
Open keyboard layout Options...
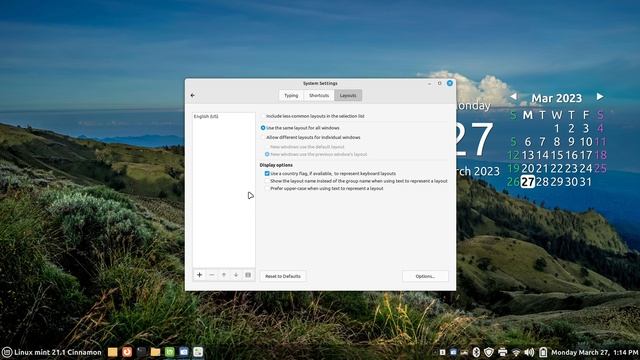(425, 276)
